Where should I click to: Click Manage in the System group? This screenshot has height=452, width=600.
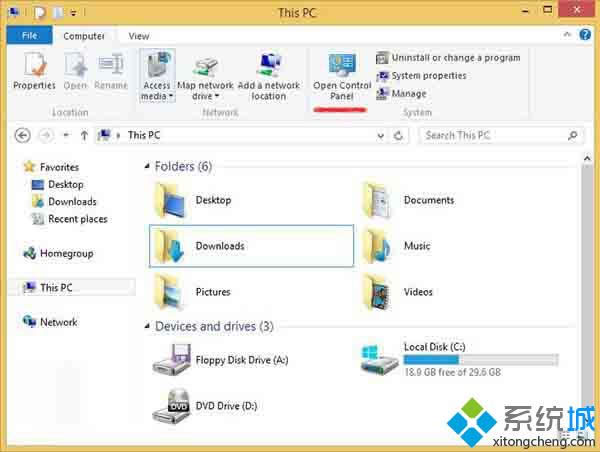401,93
